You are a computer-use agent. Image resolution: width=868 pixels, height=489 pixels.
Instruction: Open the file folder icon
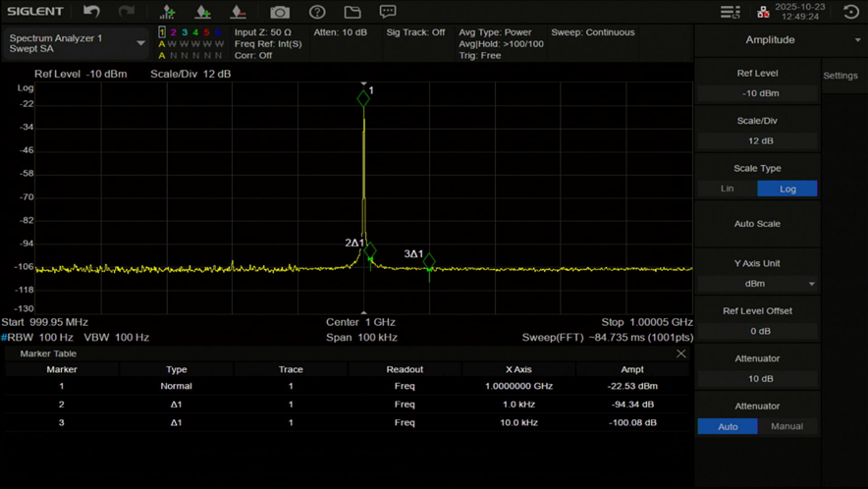[353, 12]
